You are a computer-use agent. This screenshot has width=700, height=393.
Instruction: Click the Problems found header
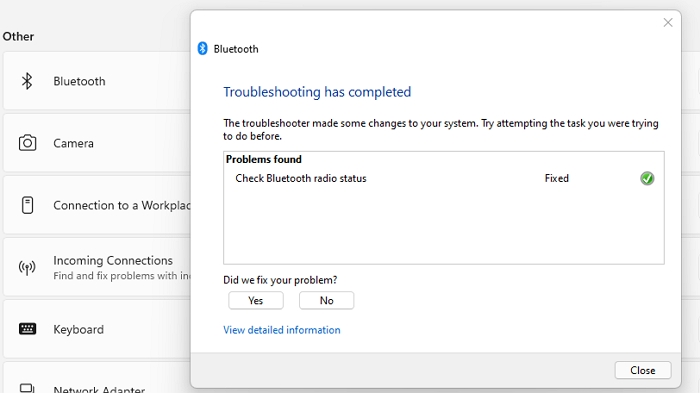263,159
